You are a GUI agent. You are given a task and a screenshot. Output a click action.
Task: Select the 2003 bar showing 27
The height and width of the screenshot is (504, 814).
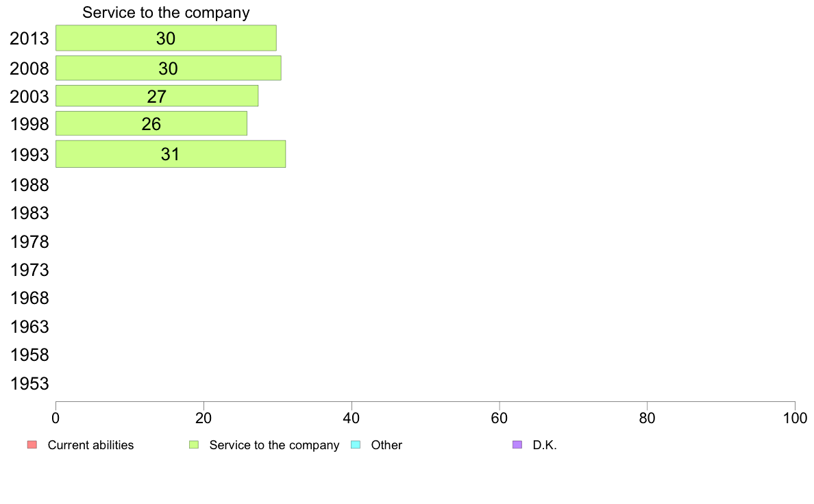(x=157, y=96)
